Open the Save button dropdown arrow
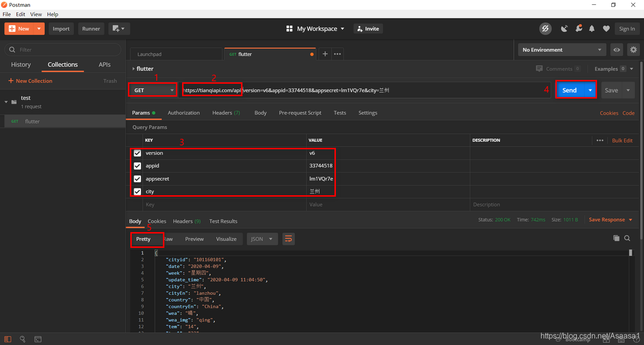644x345 pixels. (628, 90)
